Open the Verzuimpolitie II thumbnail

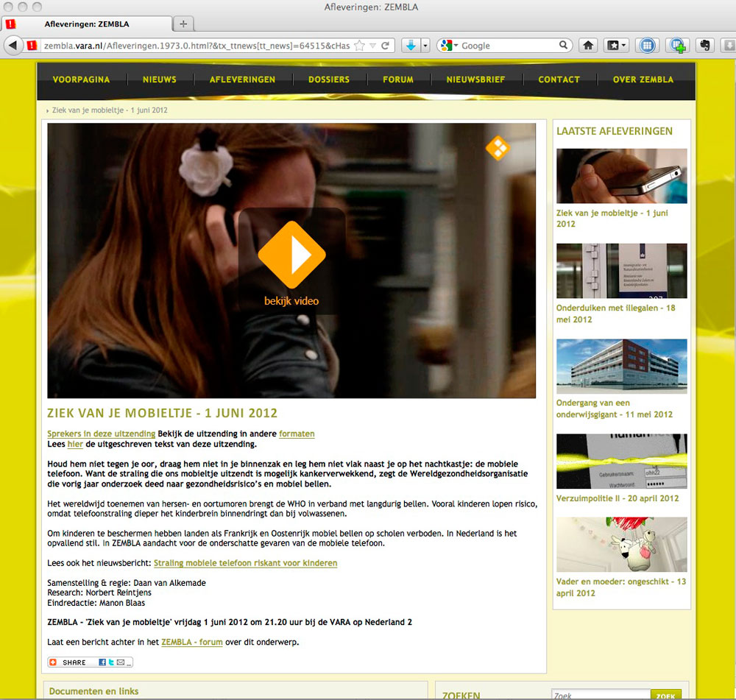[621, 461]
